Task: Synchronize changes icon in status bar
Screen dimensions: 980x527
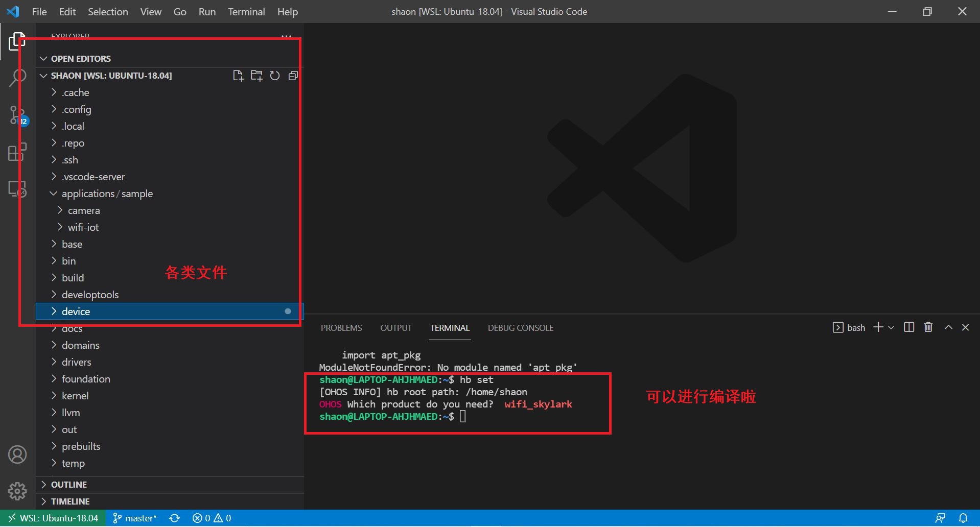Action: click(175, 518)
